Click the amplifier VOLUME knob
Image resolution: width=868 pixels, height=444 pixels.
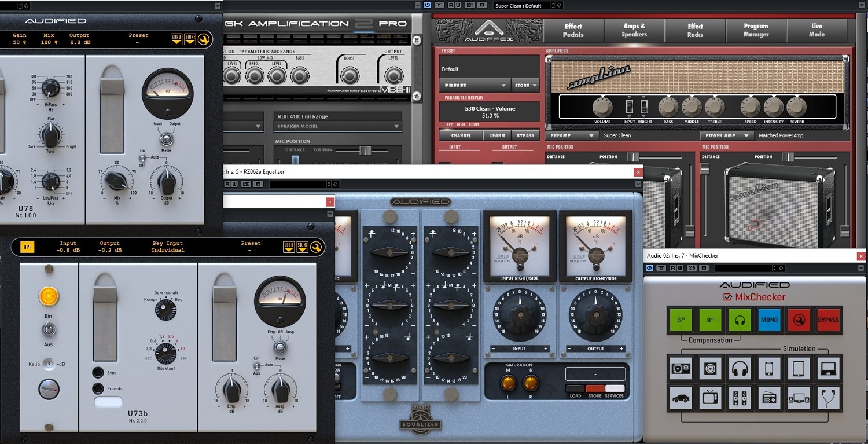[602, 107]
